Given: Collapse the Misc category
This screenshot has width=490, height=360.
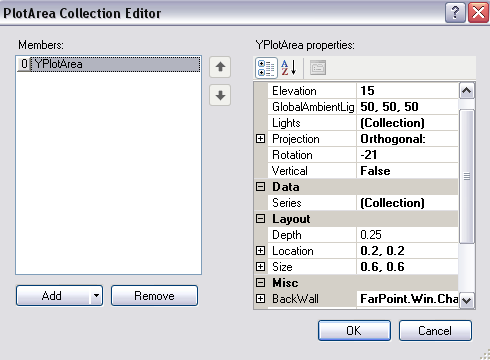Looking at the screenshot, I should coord(260,283).
